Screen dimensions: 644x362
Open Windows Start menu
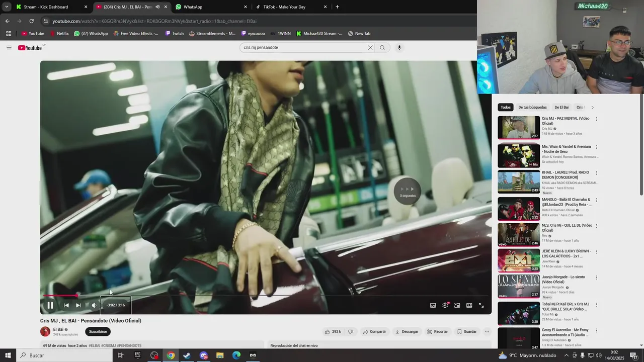(x=8, y=355)
